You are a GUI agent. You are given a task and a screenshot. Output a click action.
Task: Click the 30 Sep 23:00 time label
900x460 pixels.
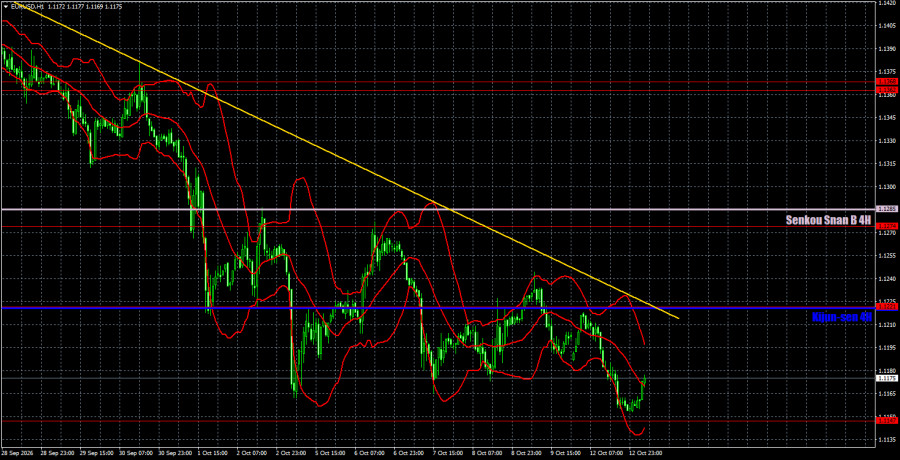point(174,453)
